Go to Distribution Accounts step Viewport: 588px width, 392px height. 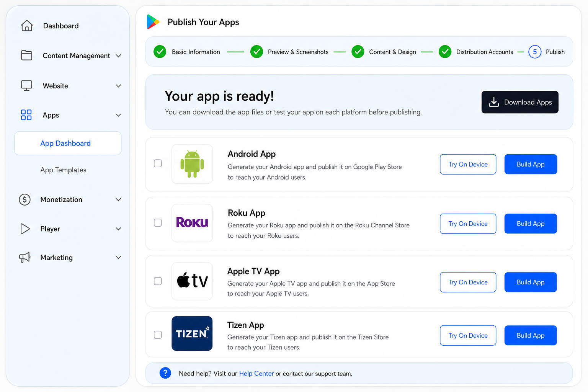[485, 52]
